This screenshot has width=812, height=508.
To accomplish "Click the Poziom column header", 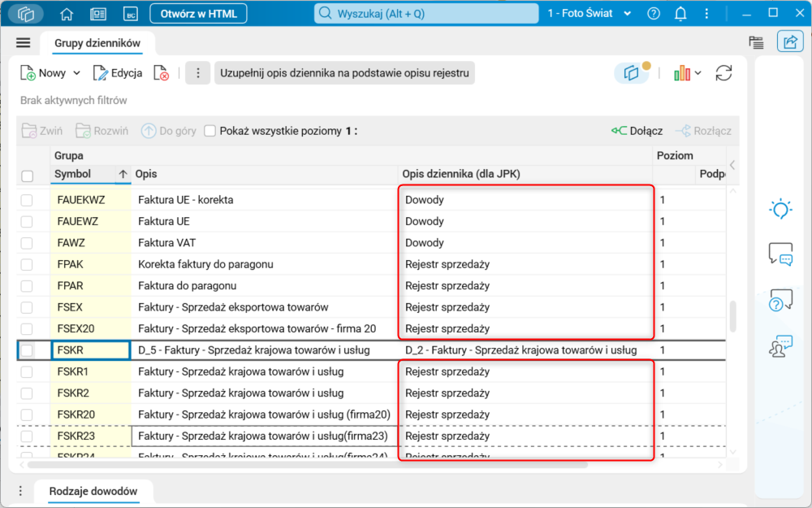I will (675, 155).
